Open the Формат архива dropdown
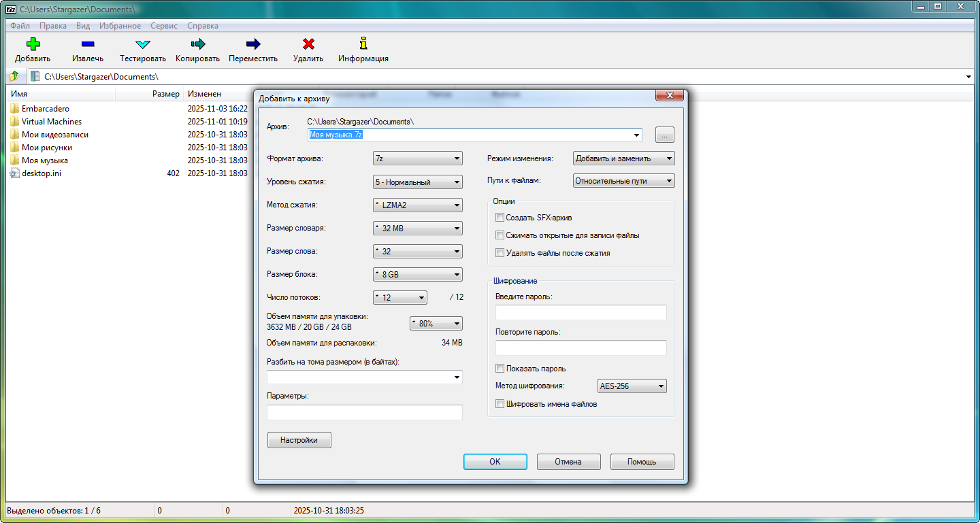This screenshot has width=980, height=523. click(418, 159)
